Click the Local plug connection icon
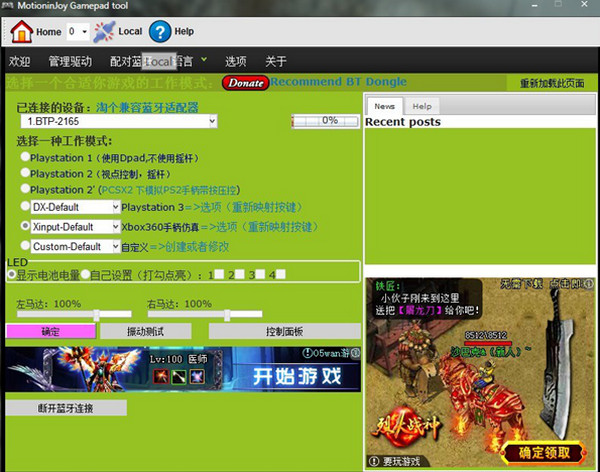 tap(104, 31)
